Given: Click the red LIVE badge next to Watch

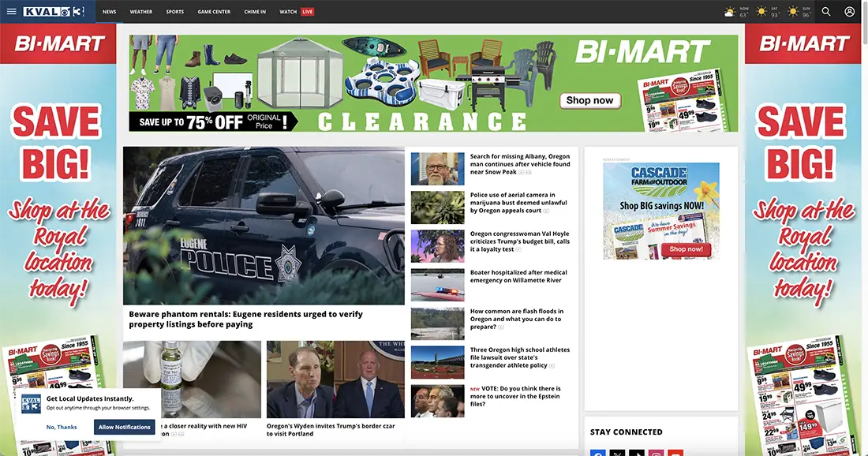Looking at the screenshot, I should click(307, 12).
